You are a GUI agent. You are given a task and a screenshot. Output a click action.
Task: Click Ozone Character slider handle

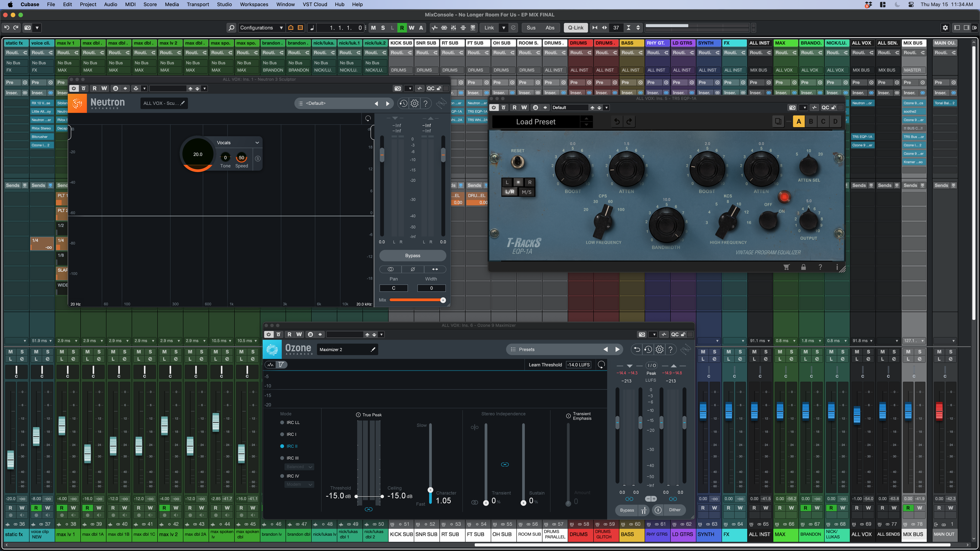pos(430,490)
